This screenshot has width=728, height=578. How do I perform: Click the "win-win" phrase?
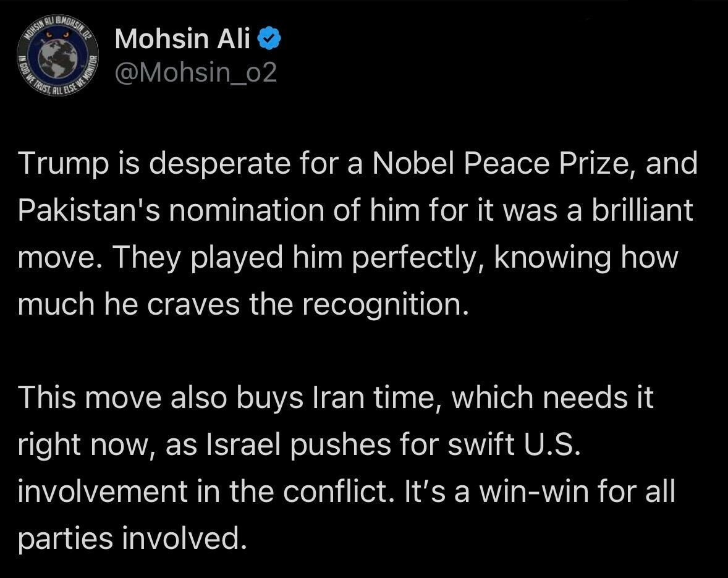(x=534, y=491)
